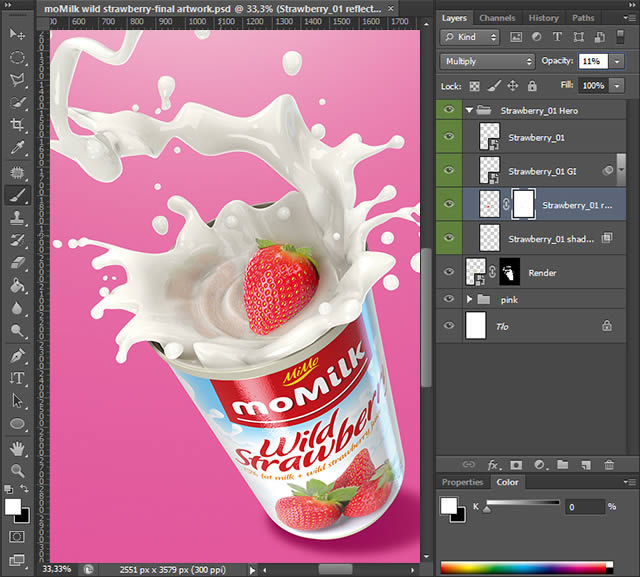Create new layer icon
Viewport: 640px width, 577px height.
coord(586,465)
